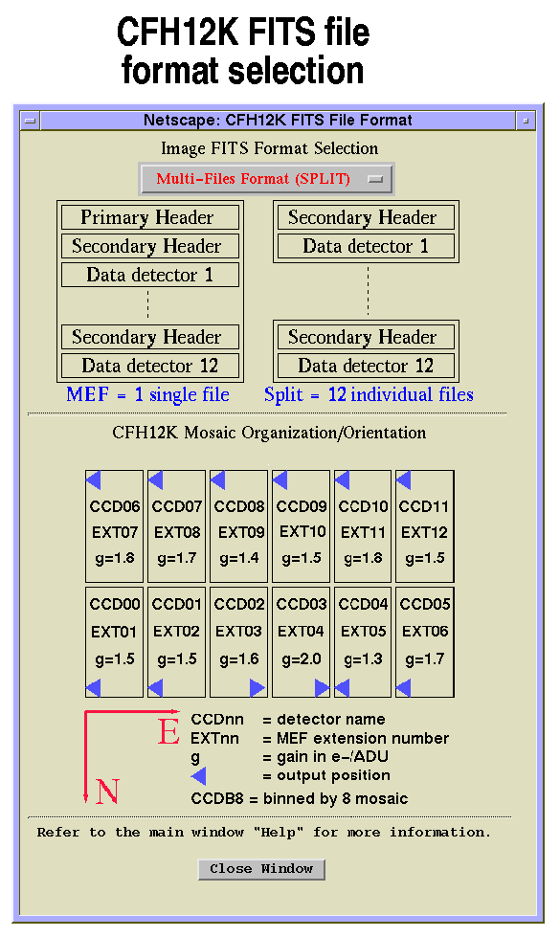Click the window menu icon in the title bar
This screenshot has height=937, width=560.
(x=30, y=121)
